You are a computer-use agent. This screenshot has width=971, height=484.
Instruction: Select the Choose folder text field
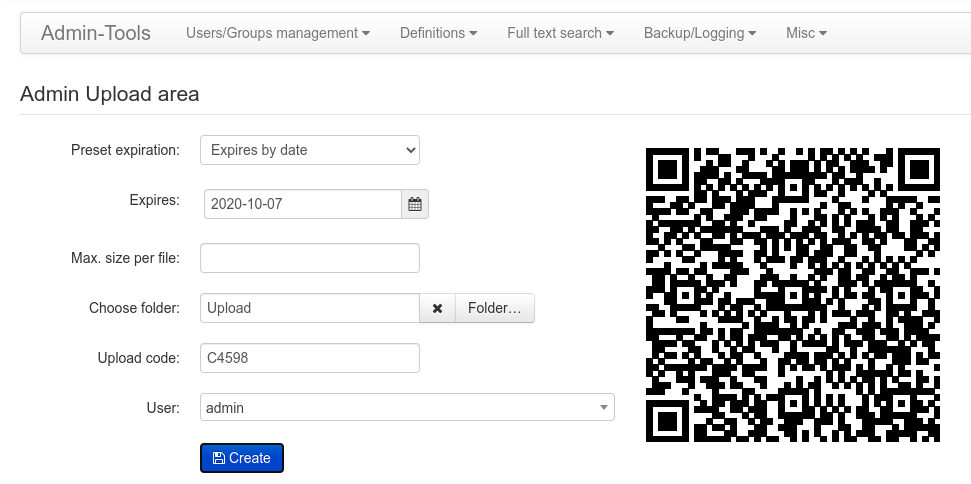coord(310,308)
